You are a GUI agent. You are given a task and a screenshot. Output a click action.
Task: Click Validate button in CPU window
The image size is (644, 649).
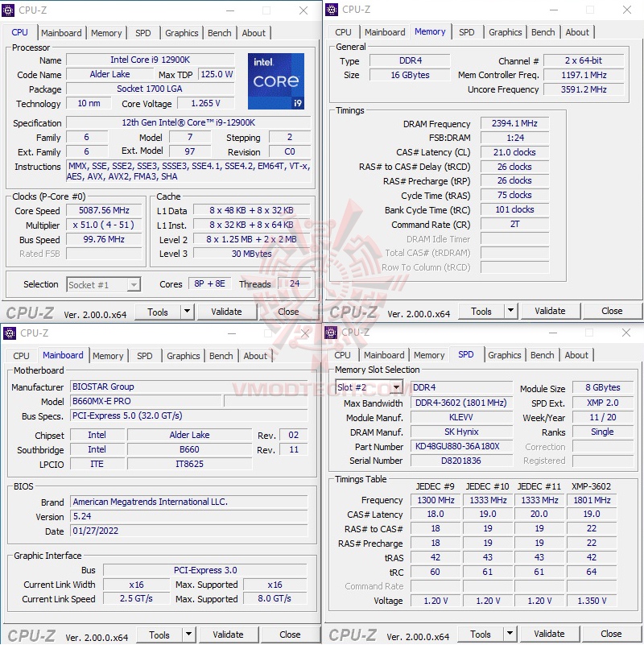(226, 312)
